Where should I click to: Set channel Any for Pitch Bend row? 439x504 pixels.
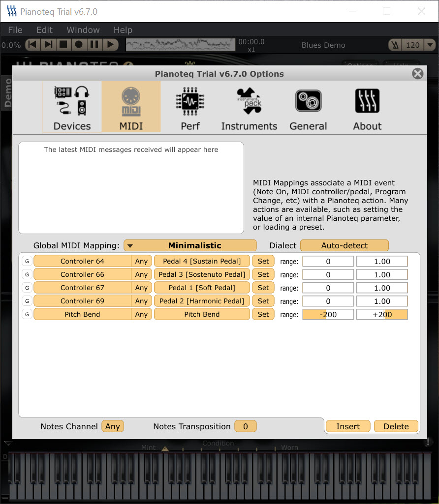[x=142, y=314]
